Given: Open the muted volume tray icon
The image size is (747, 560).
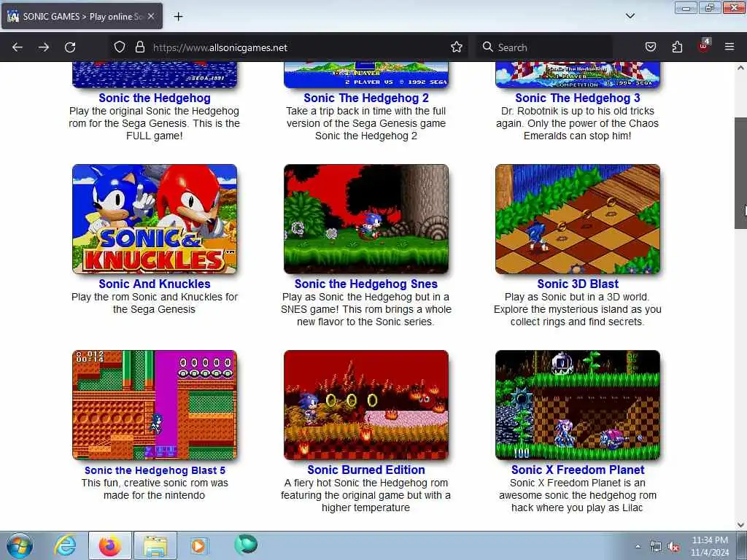Looking at the screenshot, I should point(673,547).
